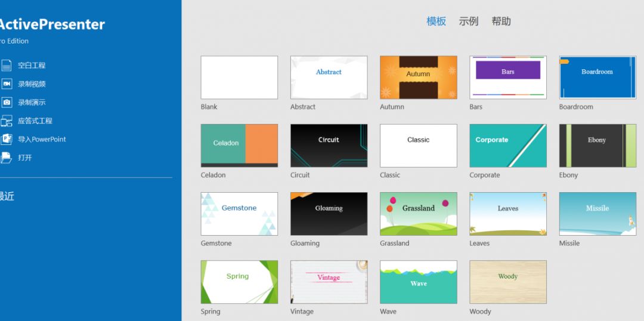The height and width of the screenshot is (321, 644).
Task: Select the Classic template thumbnail
Action: 418,146
